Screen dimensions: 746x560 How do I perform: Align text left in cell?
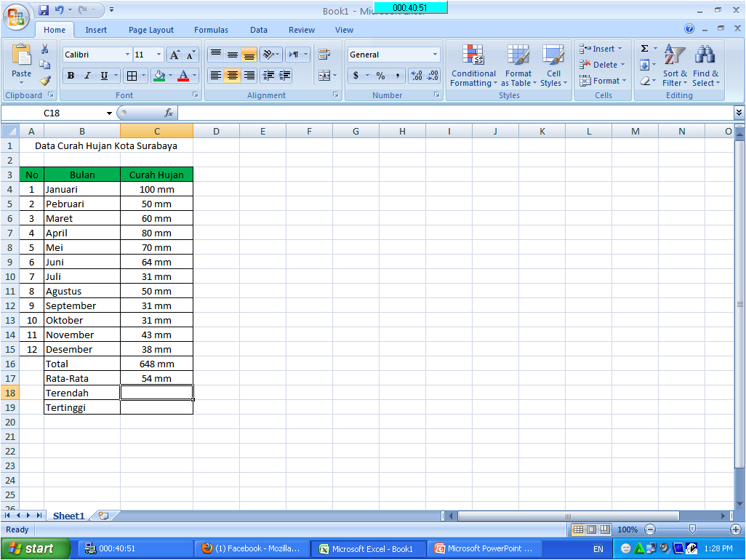coord(216,76)
